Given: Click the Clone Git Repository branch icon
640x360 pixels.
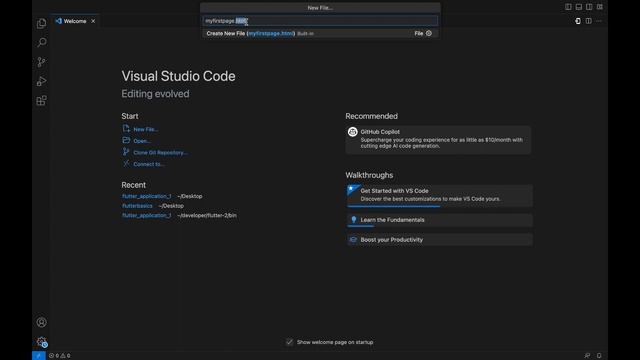Looking at the screenshot, I should pyautogui.click(x=126, y=152).
